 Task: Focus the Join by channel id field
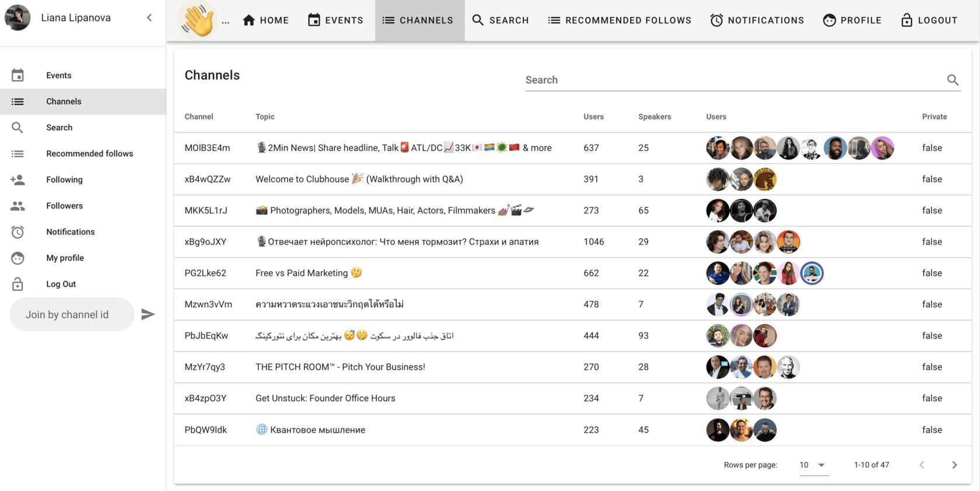click(72, 314)
